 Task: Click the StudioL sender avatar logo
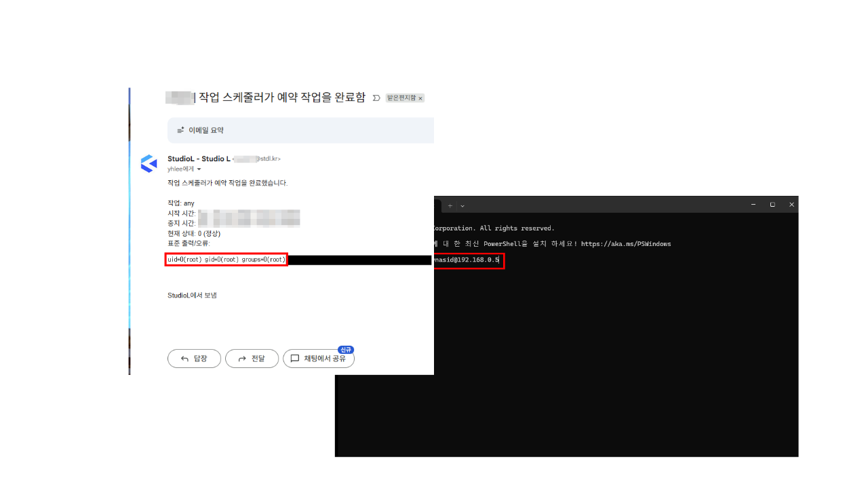pos(149,163)
